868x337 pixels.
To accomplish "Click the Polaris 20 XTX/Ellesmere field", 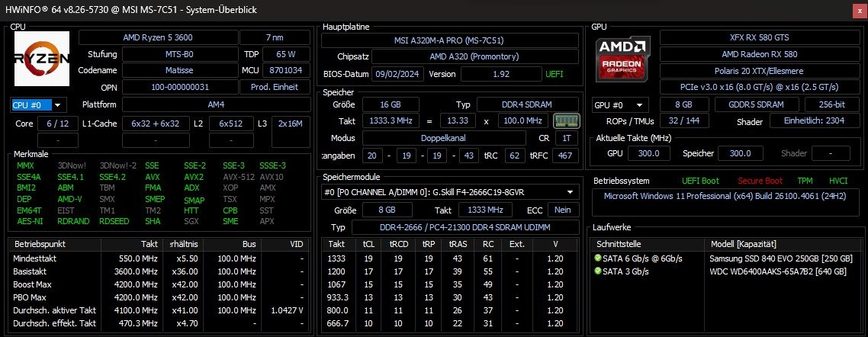I will [759, 71].
